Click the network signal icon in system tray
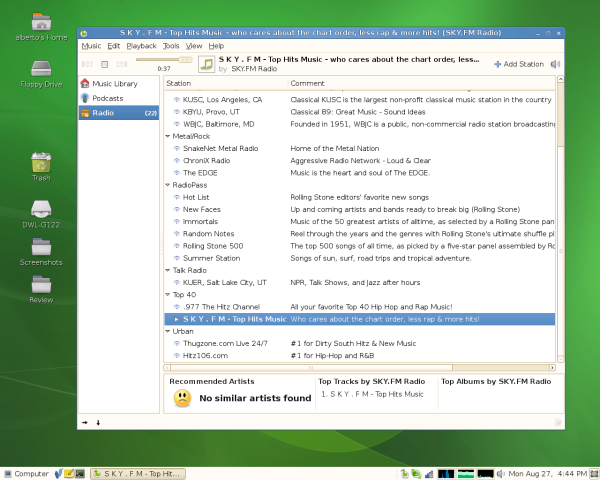The image size is (600, 480). click(x=429, y=474)
